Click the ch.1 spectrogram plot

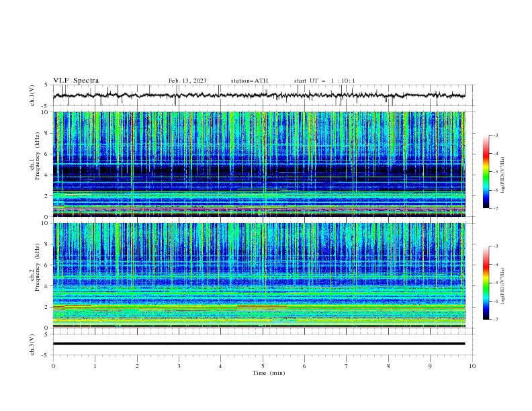(259, 164)
